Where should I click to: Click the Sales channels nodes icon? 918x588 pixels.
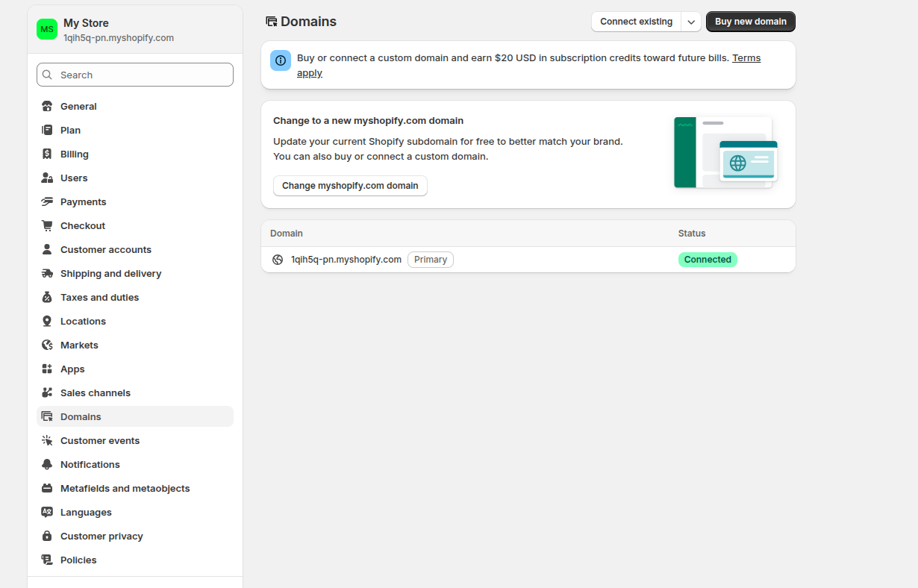pyautogui.click(x=47, y=392)
